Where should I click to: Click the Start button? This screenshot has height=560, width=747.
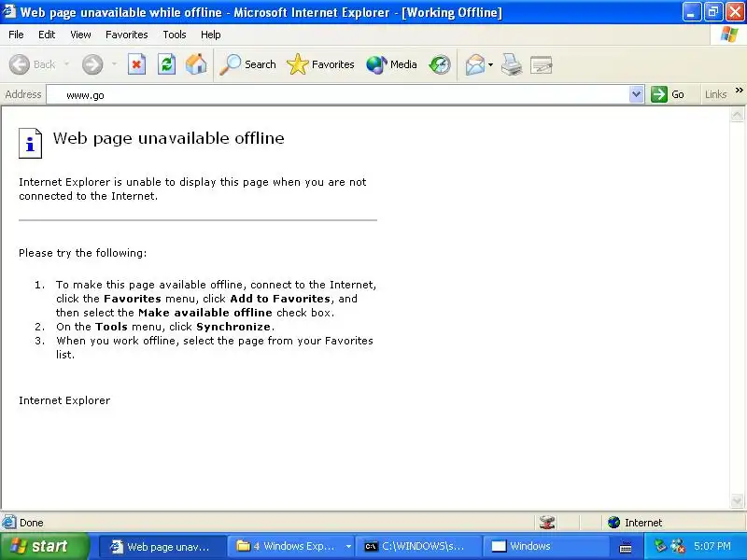(45, 546)
